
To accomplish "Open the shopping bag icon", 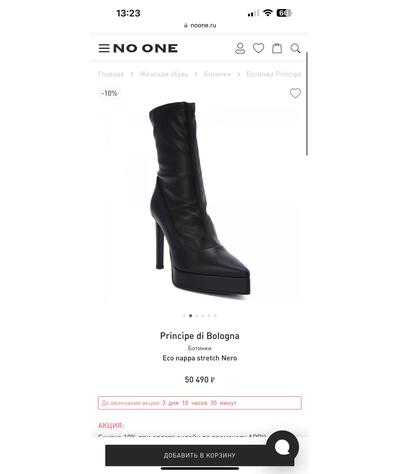I will [277, 48].
